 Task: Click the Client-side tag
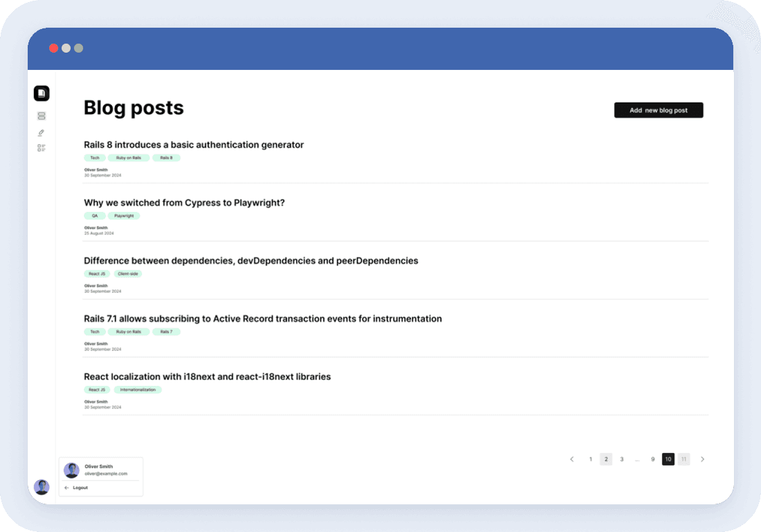(128, 274)
